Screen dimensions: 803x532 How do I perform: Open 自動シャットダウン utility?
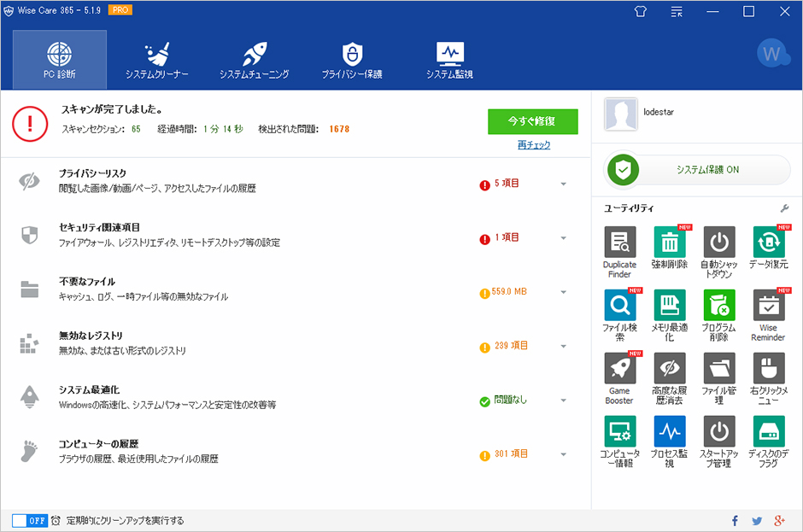(x=719, y=253)
